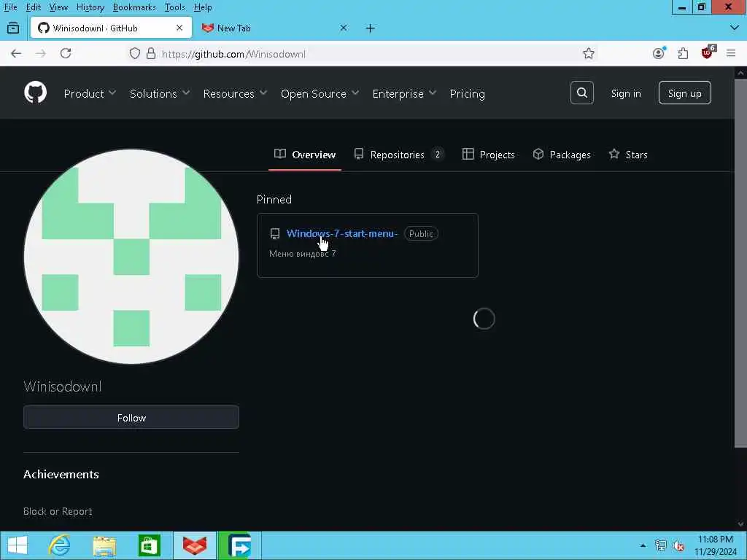Switch to the Repositories tab
The width and height of the screenshot is (747, 560).
tap(399, 155)
